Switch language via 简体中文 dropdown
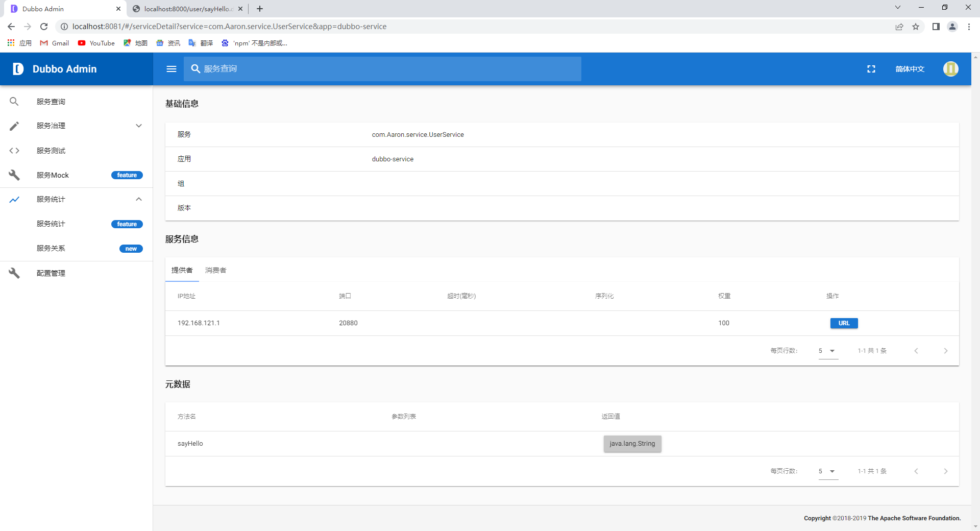 pos(910,69)
